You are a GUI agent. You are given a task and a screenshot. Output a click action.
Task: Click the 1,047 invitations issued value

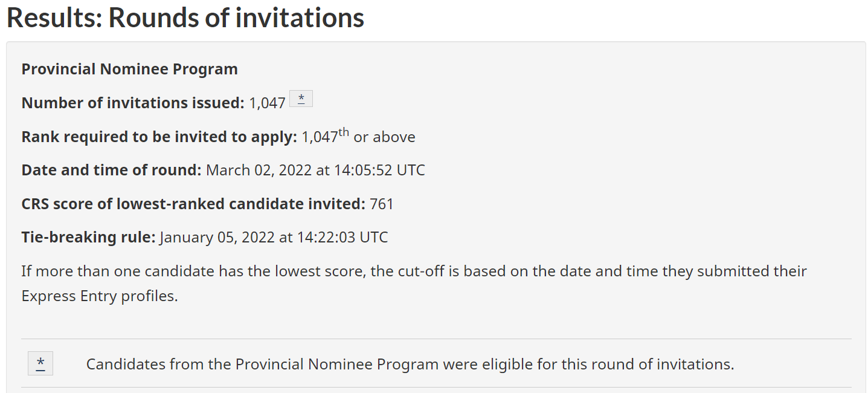[x=268, y=103]
